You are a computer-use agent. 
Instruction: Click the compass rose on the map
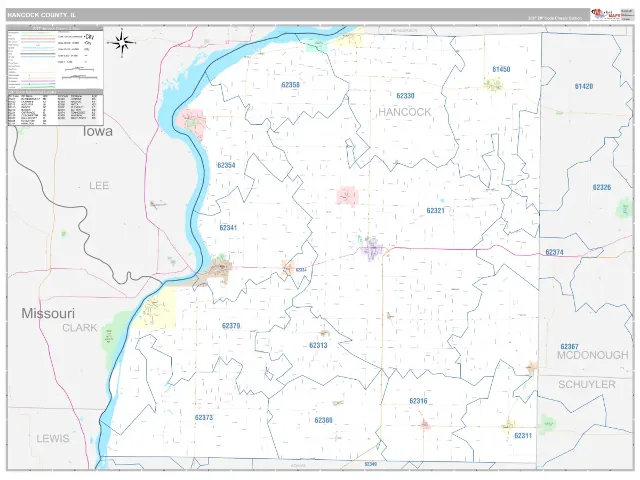[122, 42]
